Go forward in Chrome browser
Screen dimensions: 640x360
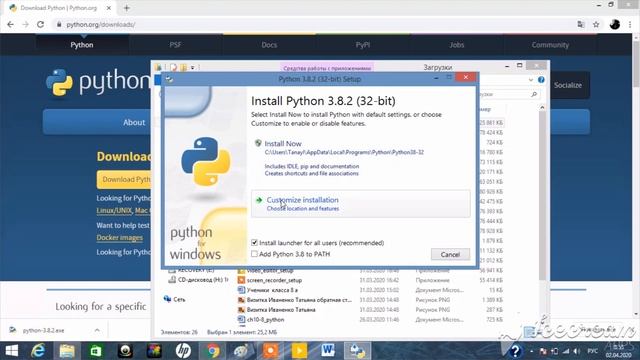[25, 24]
